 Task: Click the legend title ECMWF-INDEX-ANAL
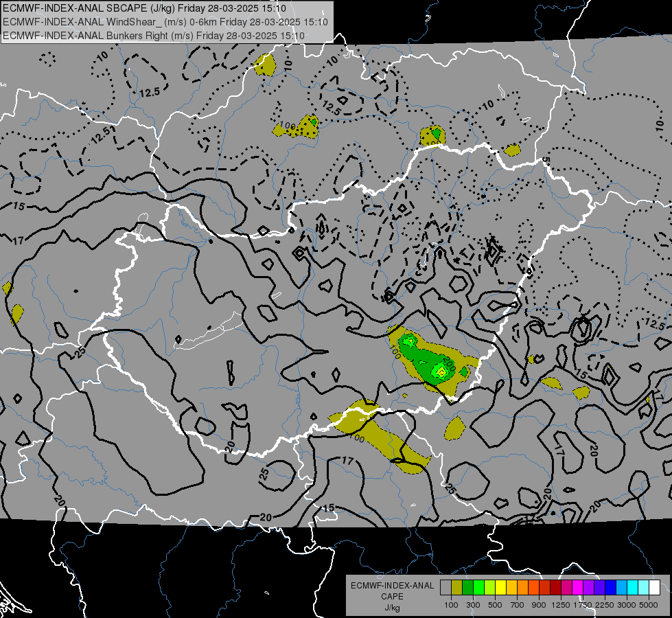[392, 586]
